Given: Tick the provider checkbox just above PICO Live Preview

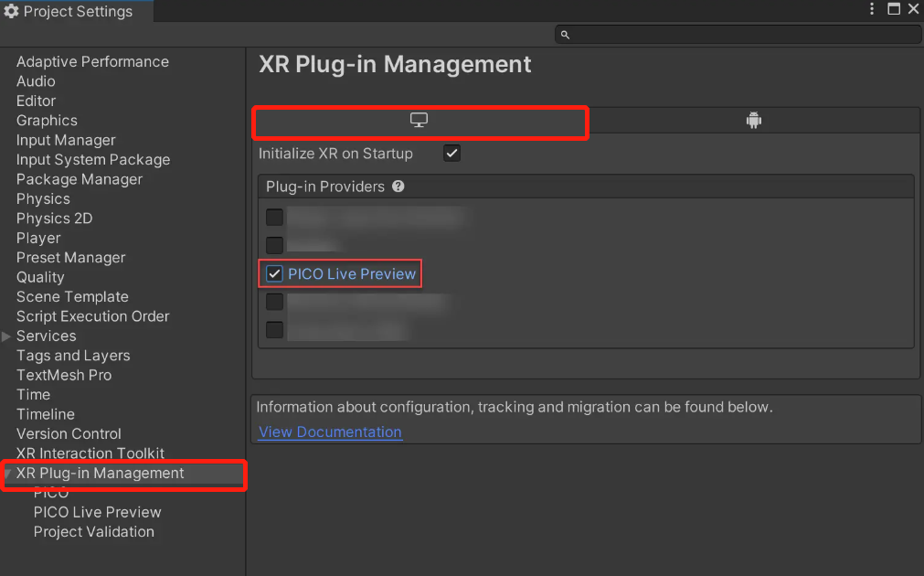Looking at the screenshot, I should pos(274,245).
